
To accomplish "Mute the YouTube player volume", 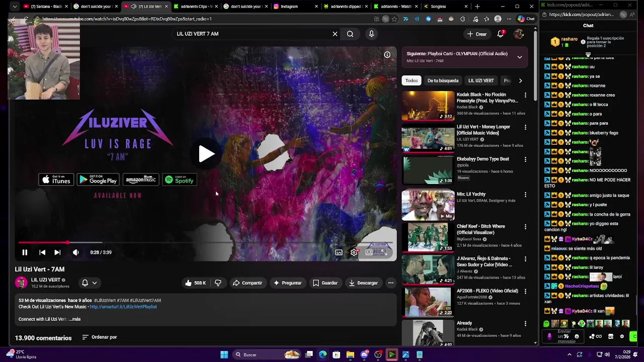I will point(75,252).
